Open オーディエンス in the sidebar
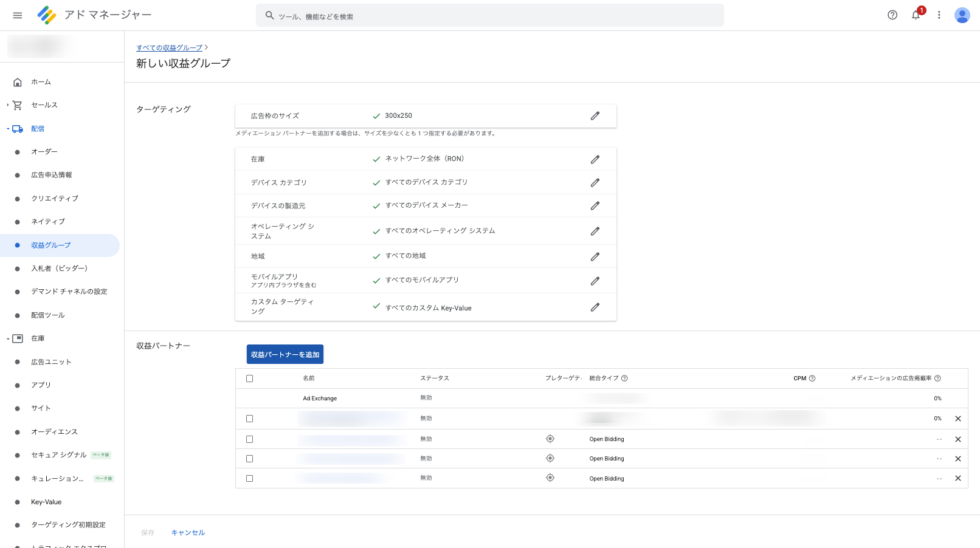Image resolution: width=980 pixels, height=548 pixels. click(55, 432)
